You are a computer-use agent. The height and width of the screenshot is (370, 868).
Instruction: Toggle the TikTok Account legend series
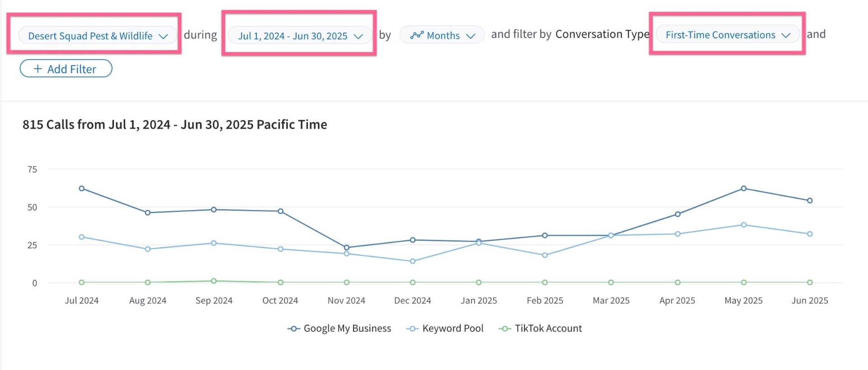click(x=540, y=328)
